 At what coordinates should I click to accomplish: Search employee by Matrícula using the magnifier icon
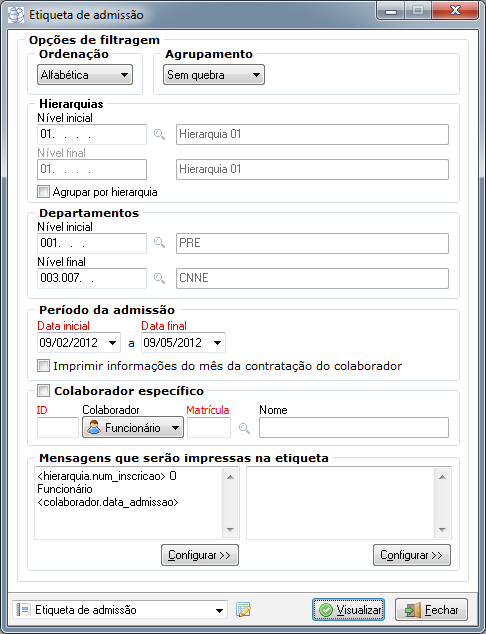(x=244, y=428)
